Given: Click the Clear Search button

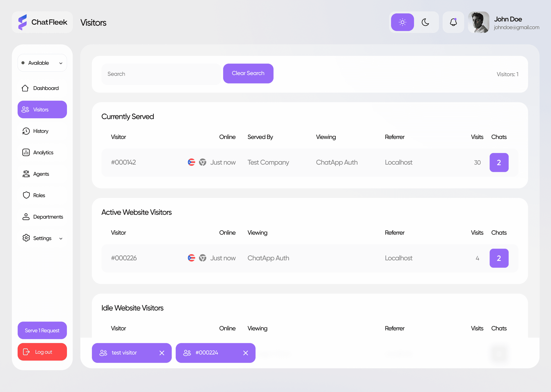Looking at the screenshot, I should [248, 73].
